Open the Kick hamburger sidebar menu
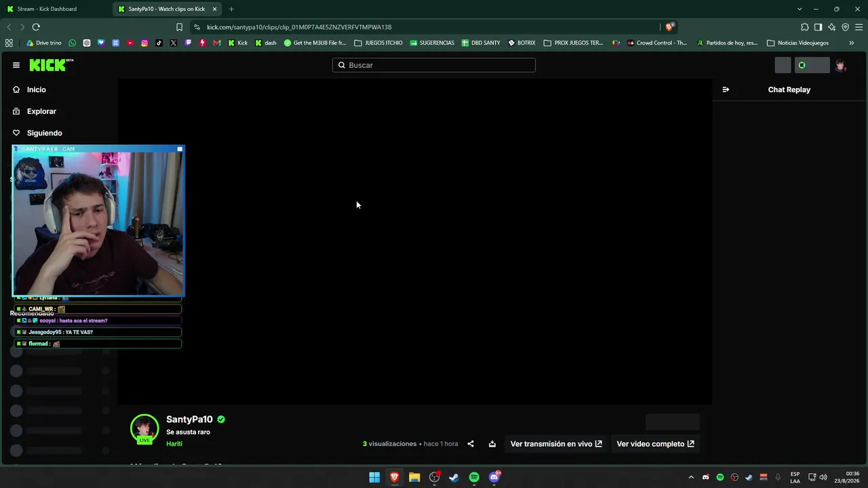 (16, 65)
